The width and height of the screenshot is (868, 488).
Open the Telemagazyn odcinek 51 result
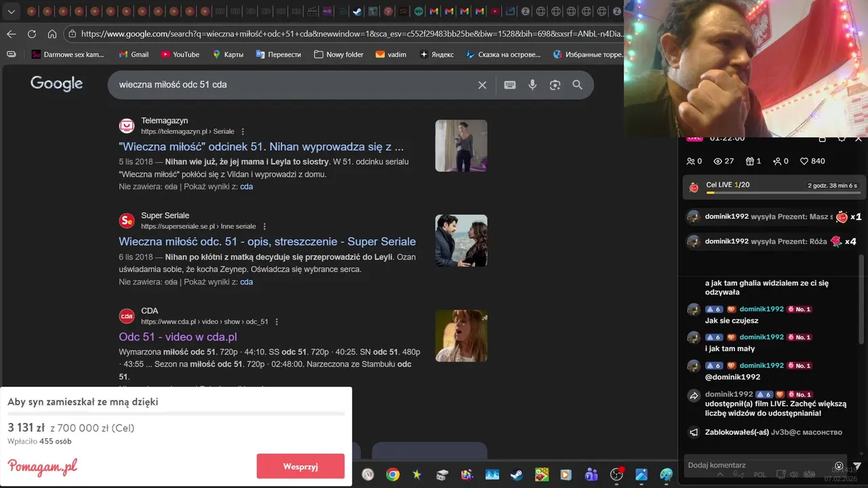point(261,146)
